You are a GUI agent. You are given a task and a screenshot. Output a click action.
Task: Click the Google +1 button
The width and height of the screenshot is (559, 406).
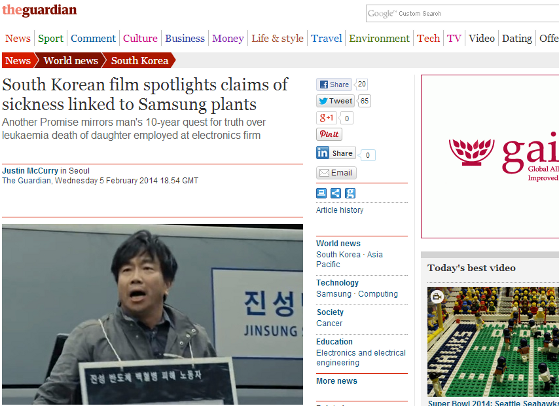pos(326,118)
